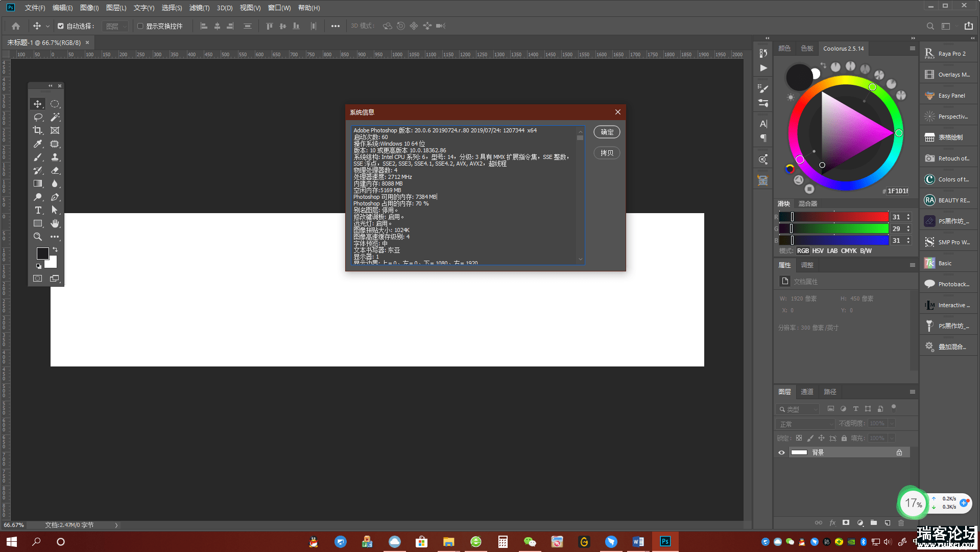The width and height of the screenshot is (980, 552).
Task: Switch to the 通道 tab
Action: click(807, 392)
